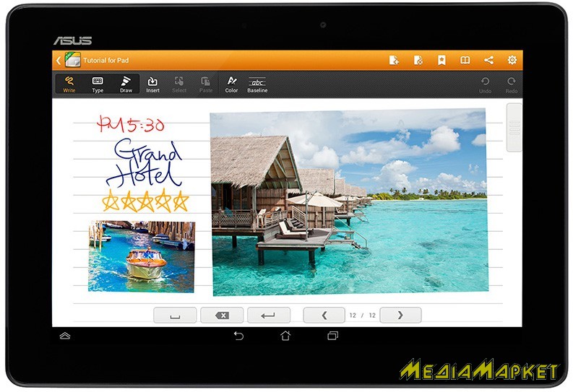573x392 pixels.
Task: Tap the Android Home button
Action: 285,336
